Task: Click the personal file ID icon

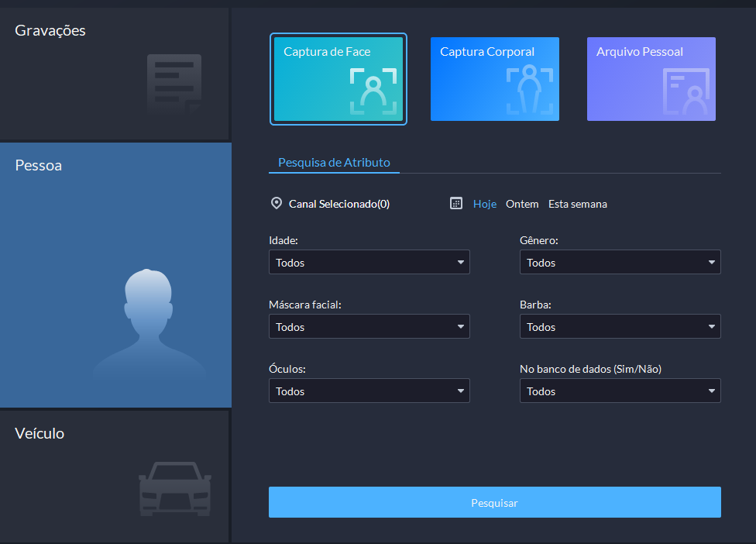Action: click(x=686, y=91)
